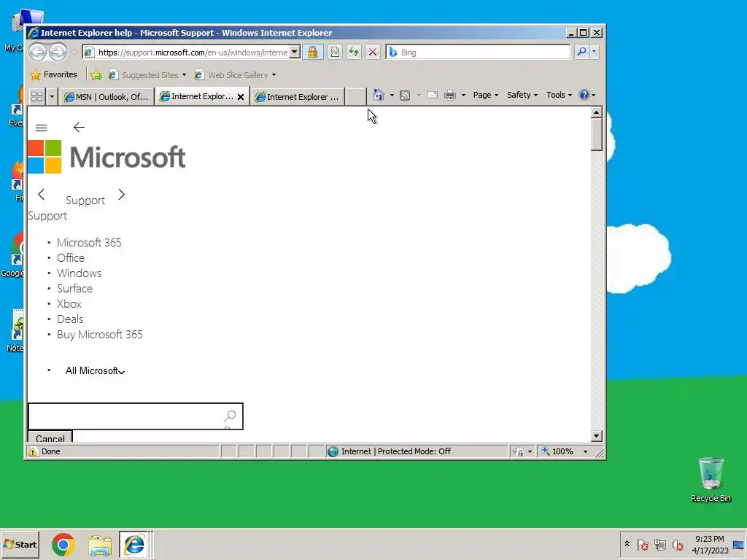This screenshot has width=747, height=560.
Task: Open the Help question mark menu
Action: coord(587,95)
